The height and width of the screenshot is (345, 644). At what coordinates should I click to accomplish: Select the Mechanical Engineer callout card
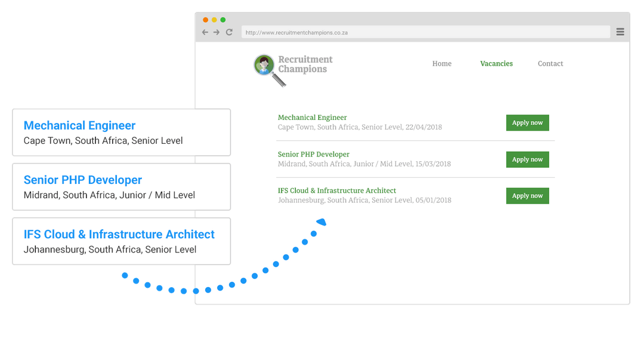121,132
